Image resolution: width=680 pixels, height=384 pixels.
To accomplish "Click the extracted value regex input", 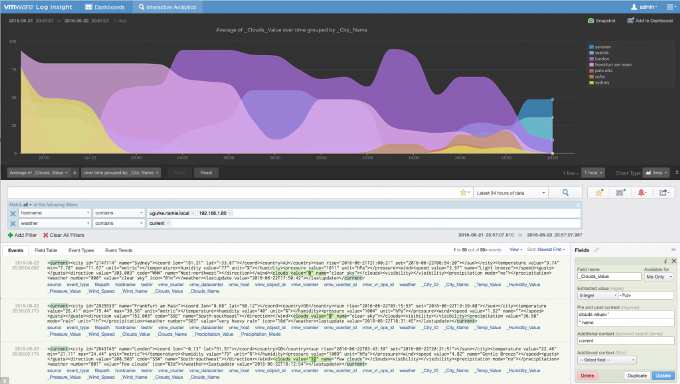I will coord(646,295).
